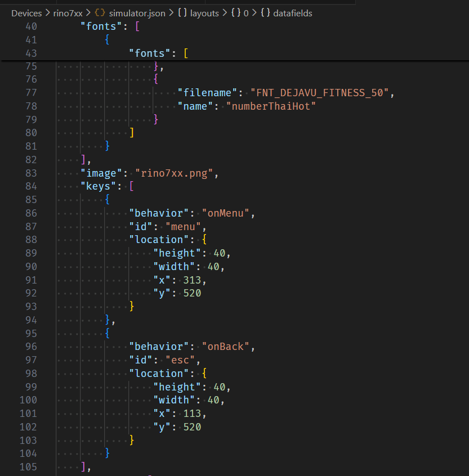This screenshot has width=469, height=476.
Task: Open the Devices breadcrumb folder
Action: 26,13
